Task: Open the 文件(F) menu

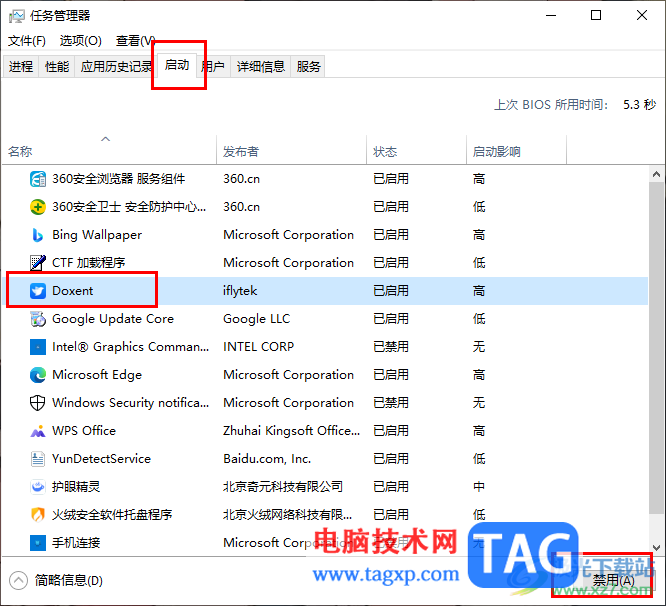Action: [27, 41]
